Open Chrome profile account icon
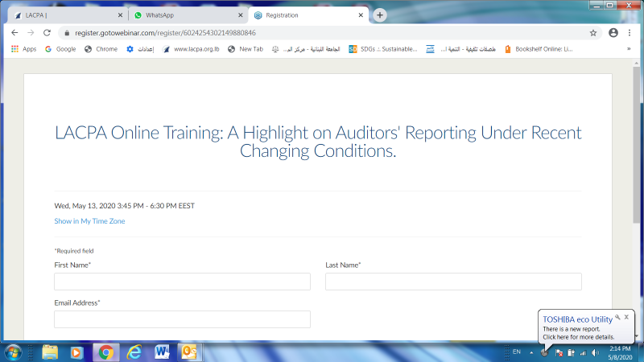644x362 pixels. (613, 33)
